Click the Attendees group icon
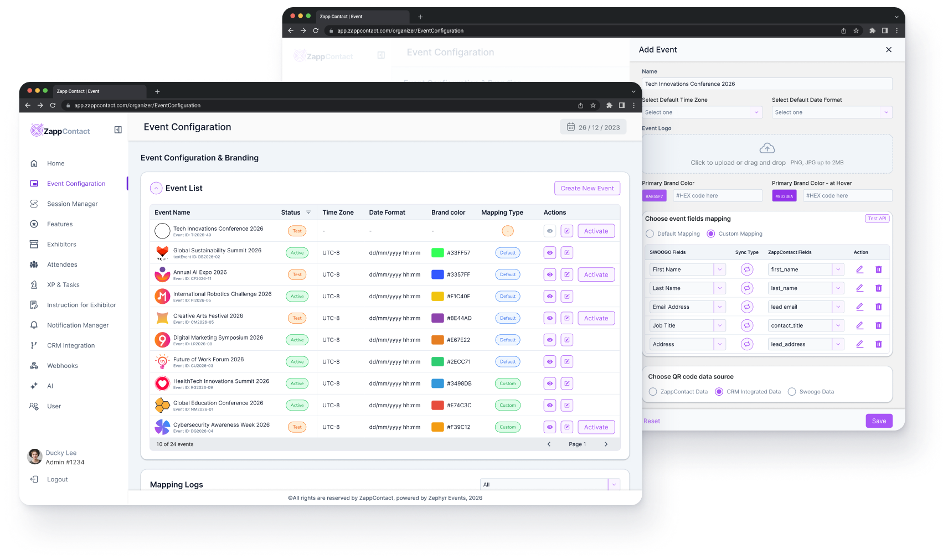The width and height of the screenshot is (948, 560). [34, 265]
